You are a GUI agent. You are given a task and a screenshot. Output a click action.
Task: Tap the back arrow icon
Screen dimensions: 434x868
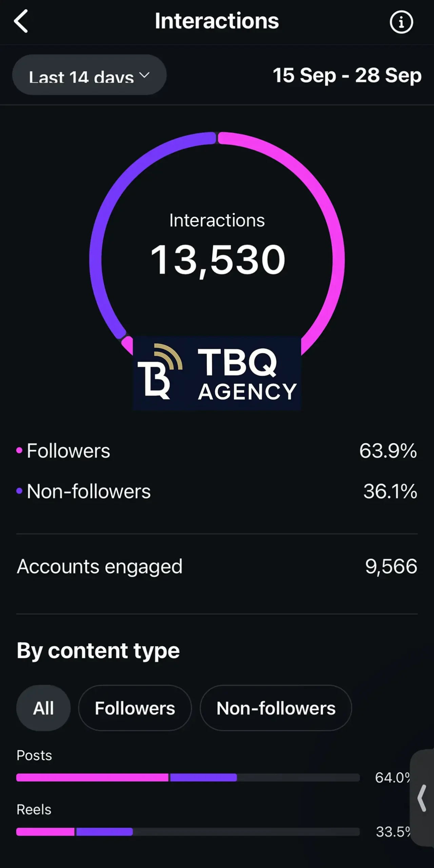click(21, 21)
